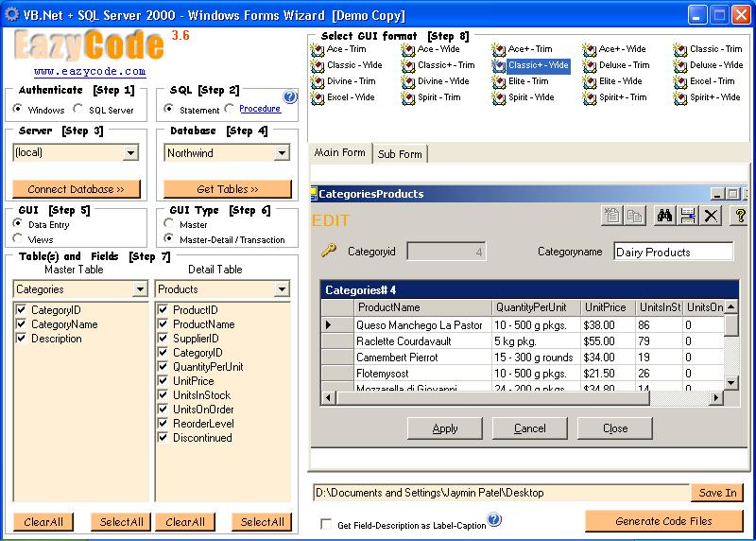The image size is (756, 541).
Task: Select Elite - Trim format icon
Action: [499, 81]
